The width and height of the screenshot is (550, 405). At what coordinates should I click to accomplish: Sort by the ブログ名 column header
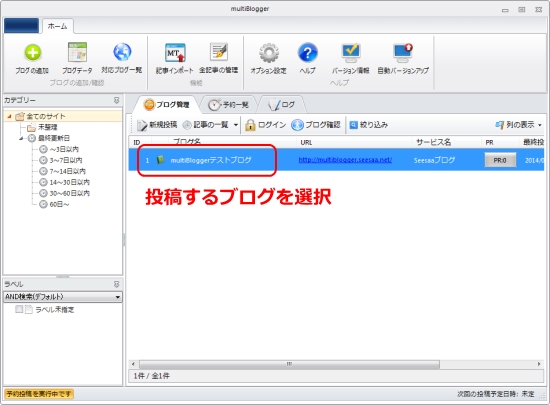pos(187,142)
